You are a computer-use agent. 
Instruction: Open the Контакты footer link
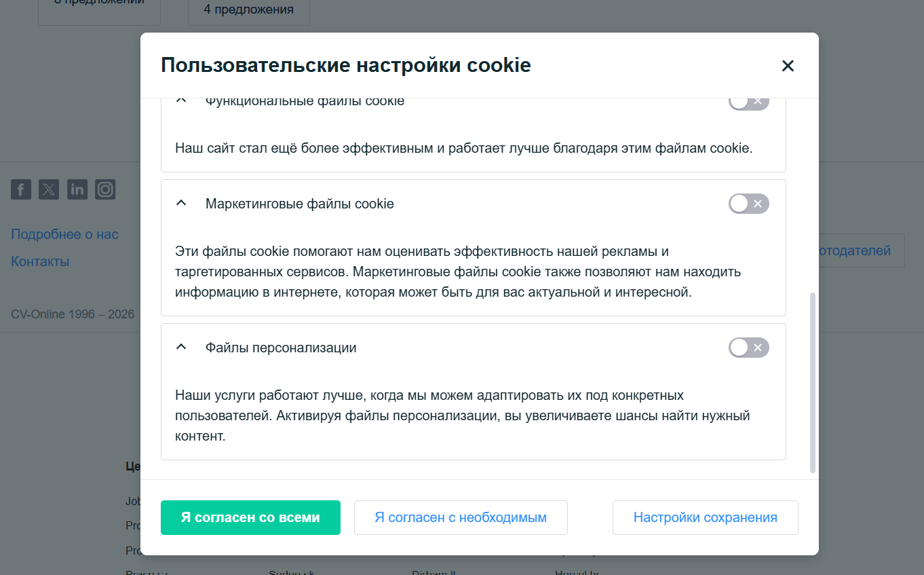(x=40, y=261)
